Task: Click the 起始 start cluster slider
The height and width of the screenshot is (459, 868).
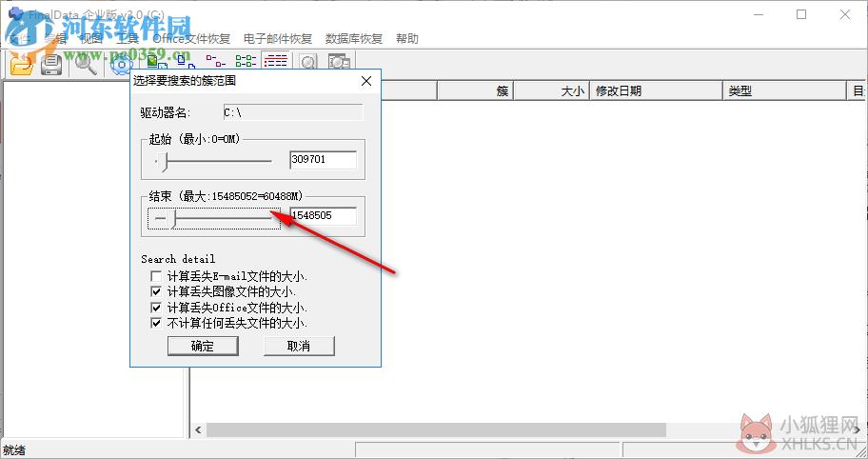Action: pos(214,162)
